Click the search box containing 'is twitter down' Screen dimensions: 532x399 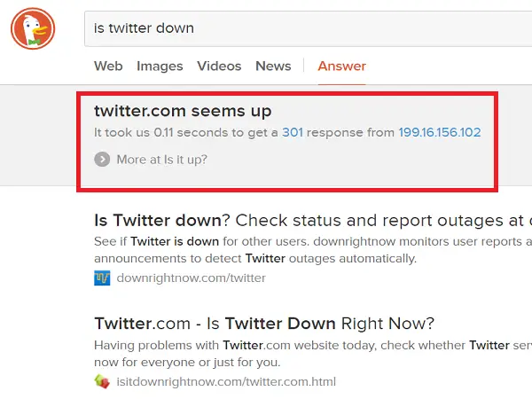(x=308, y=28)
